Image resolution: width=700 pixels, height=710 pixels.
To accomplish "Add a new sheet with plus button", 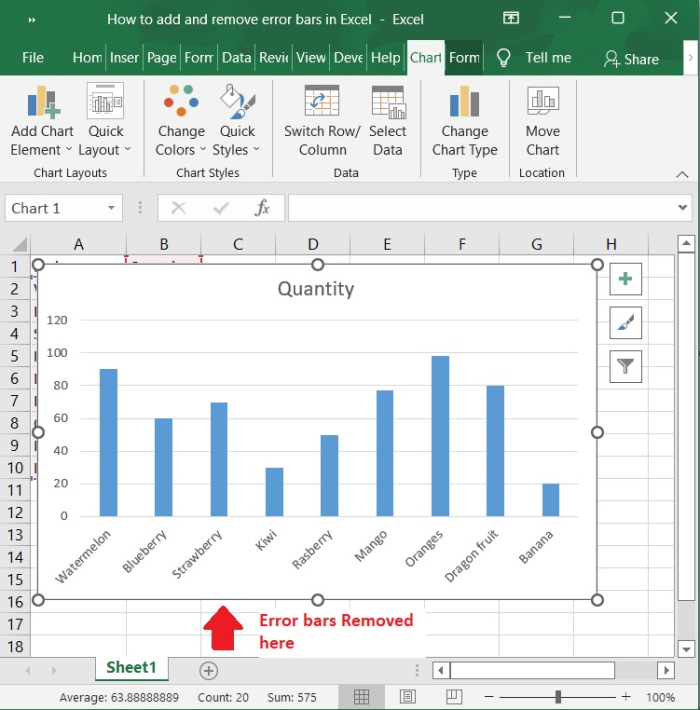I will pos(208,671).
